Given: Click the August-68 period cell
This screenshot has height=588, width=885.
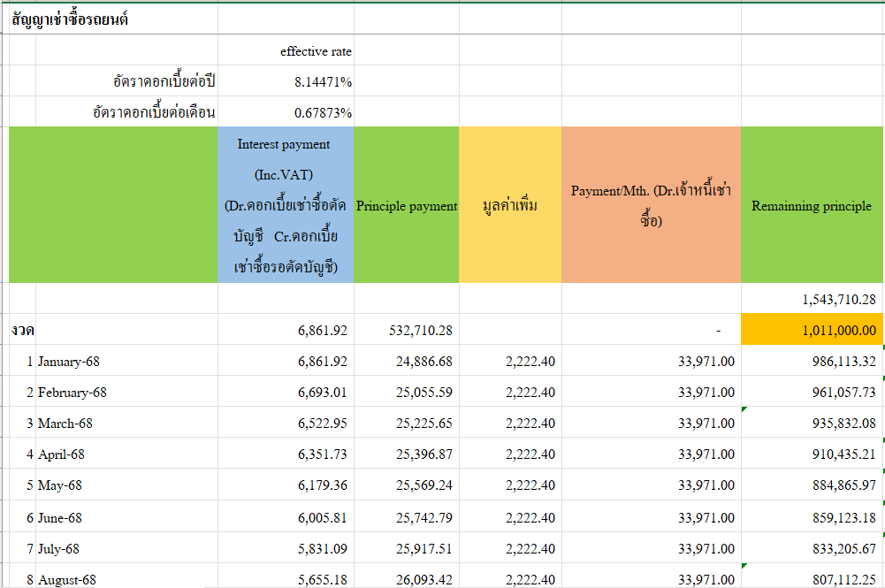Looking at the screenshot, I should pyautogui.click(x=66, y=579).
